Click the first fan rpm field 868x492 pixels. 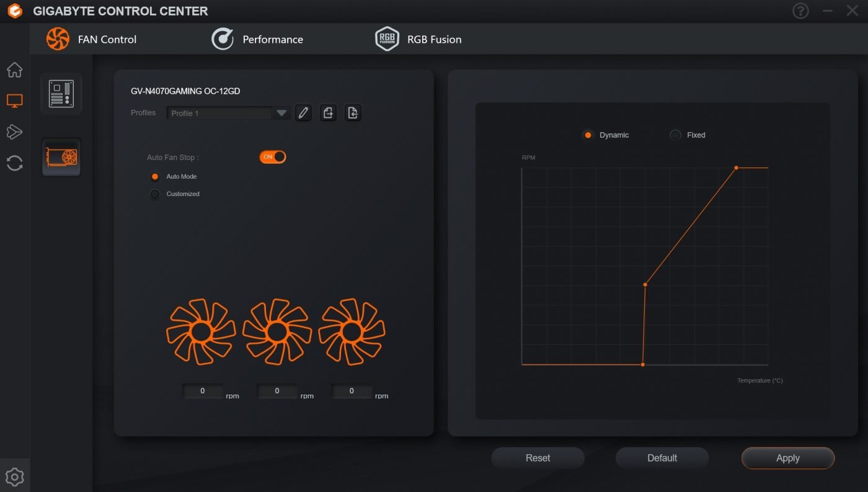[202, 391]
